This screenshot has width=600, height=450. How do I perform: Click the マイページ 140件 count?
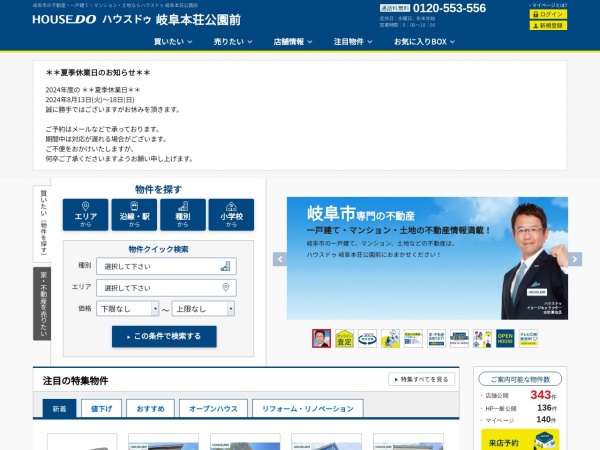518,420
